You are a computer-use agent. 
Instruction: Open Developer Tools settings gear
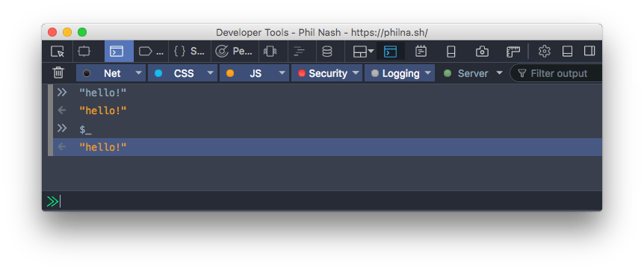click(544, 52)
